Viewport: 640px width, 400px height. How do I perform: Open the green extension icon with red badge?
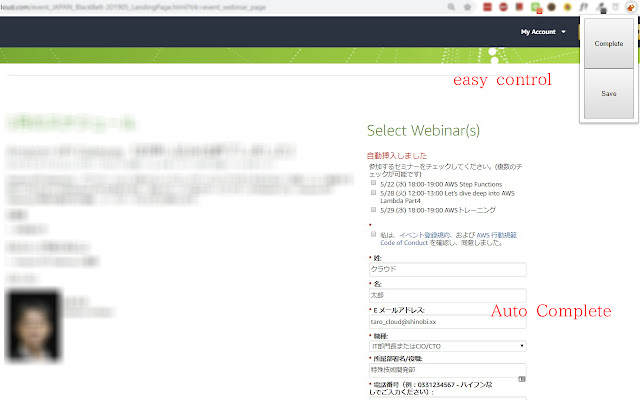tap(536, 7)
